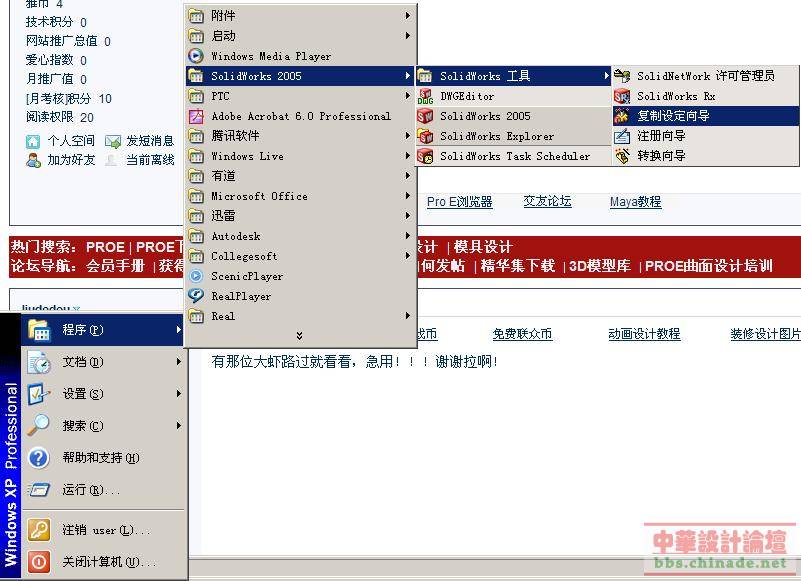The image size is (801, 581).
Task: Click the SolidWorks 2005 application icon
Action: (x=425, y=116)
